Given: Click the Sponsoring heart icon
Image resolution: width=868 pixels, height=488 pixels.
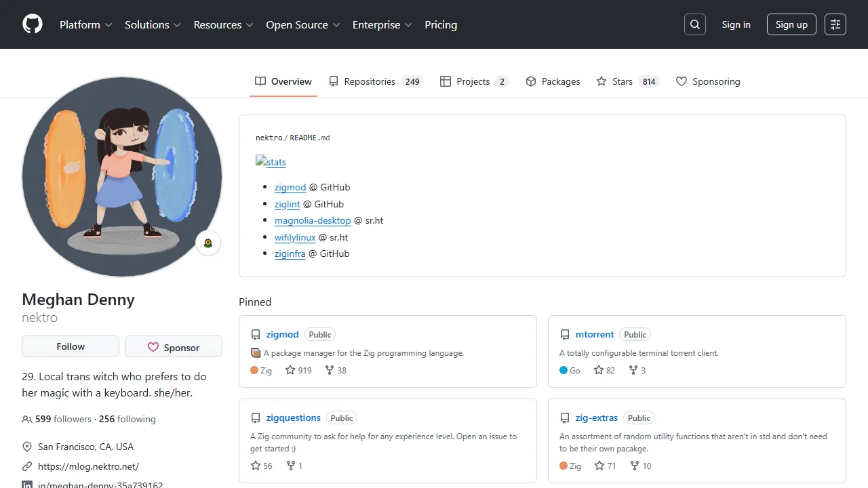Looking at the screenshot, I should pos(681,81).
